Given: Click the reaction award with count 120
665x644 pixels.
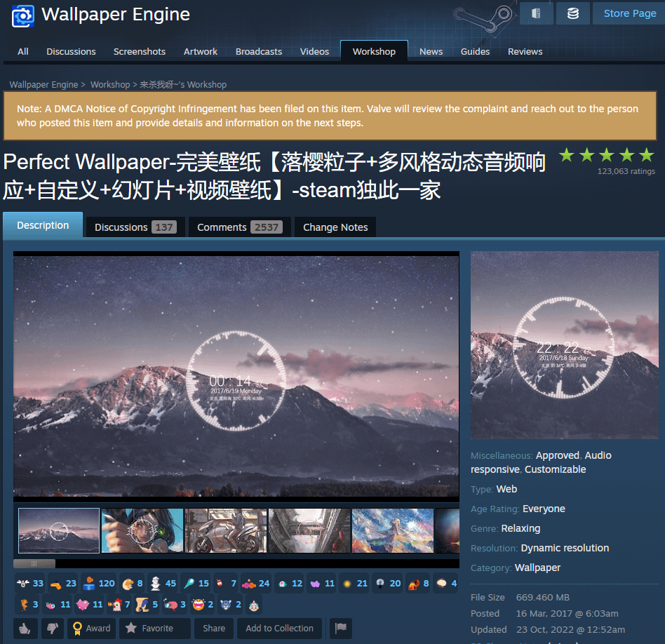Looking at the screenshot, I should point(99,584).
